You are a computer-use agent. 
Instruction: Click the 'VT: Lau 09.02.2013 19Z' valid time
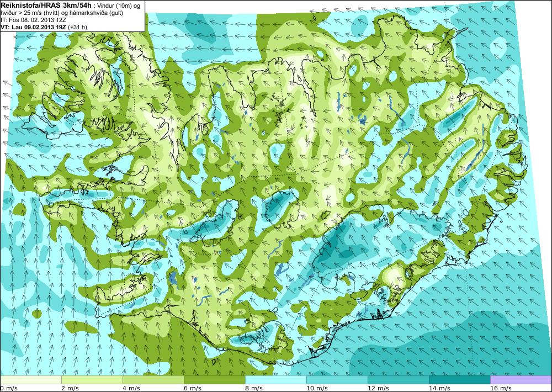coord(34,27)
